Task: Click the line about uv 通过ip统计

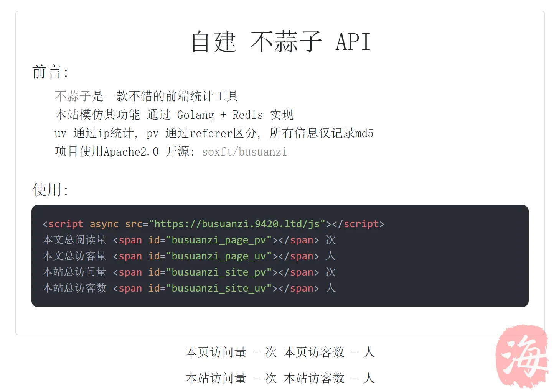Action: (214, 133)
